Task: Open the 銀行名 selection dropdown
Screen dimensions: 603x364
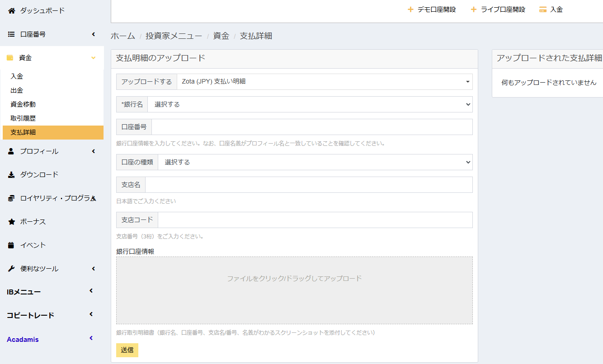Action: click(x=310, y=104)
